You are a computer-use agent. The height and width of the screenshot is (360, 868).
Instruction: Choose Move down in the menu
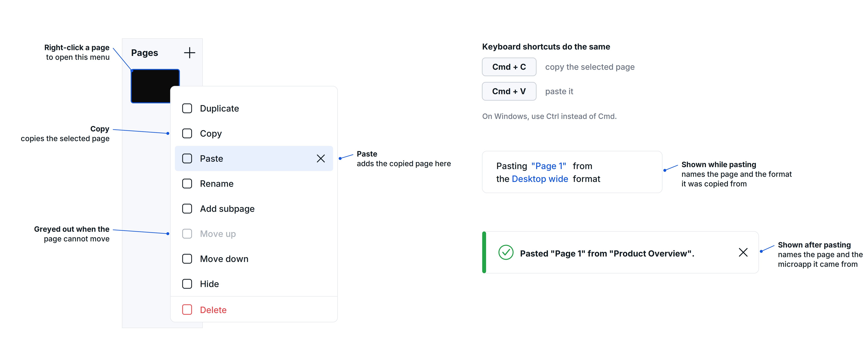pyautogui.click(x=254, y=259)
